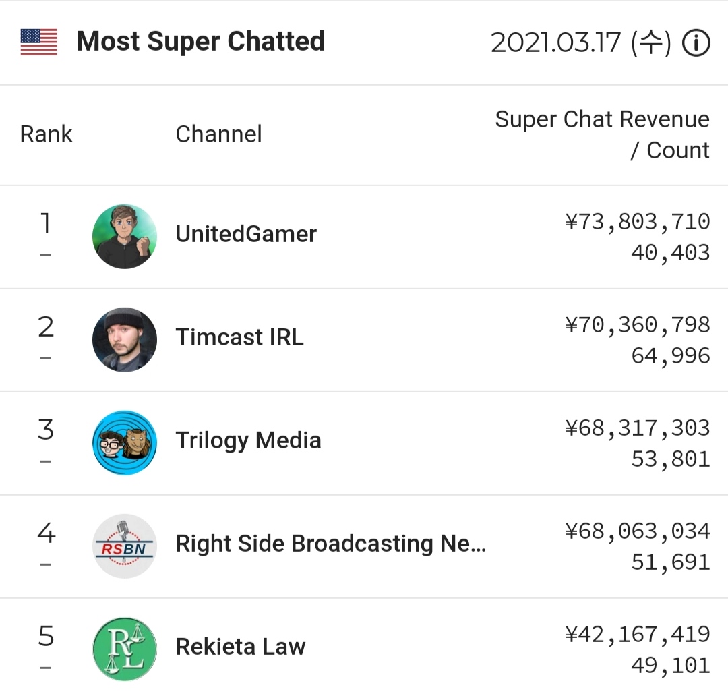The width and height of the screenshot is (728, 700).
Task: Open Timcast IRL channel avatar
Action: [x=125, y=340]
